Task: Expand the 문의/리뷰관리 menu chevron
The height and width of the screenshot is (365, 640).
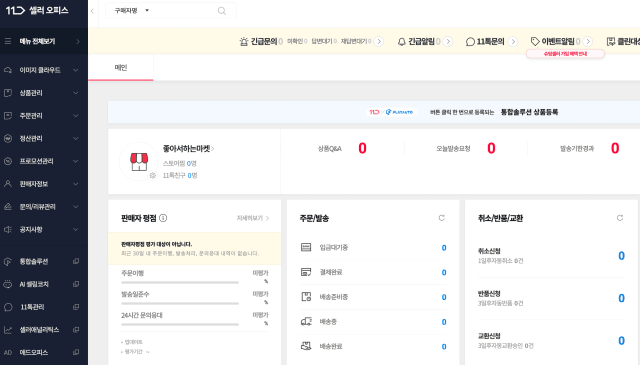Action: pos(76,207)
